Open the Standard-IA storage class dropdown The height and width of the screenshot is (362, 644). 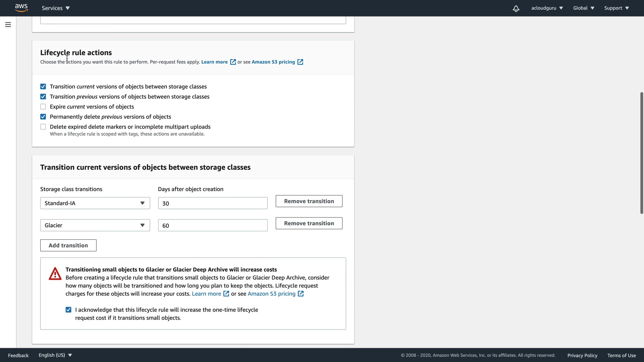pos(95,203)
